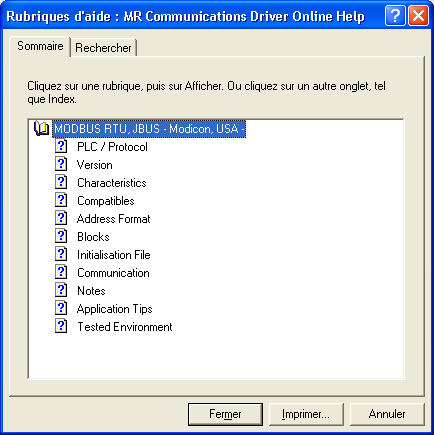Switch to the Rechercher tab

tap(103, 48)
